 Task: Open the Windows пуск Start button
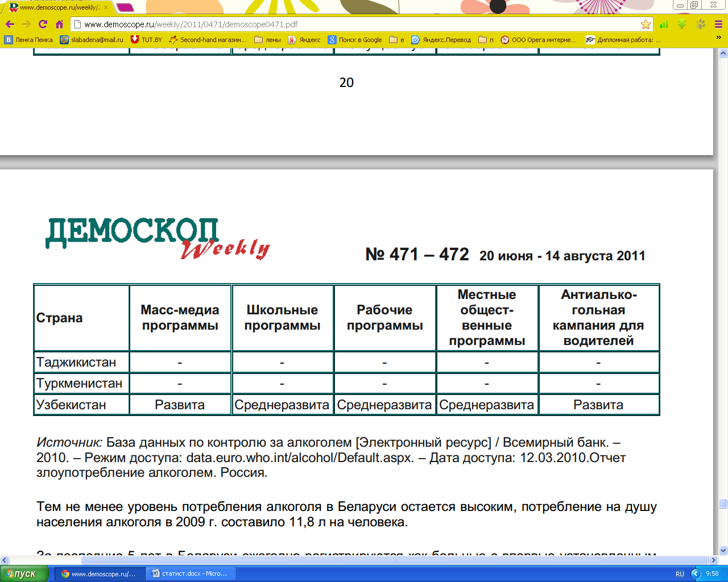[x=24, y=573]
